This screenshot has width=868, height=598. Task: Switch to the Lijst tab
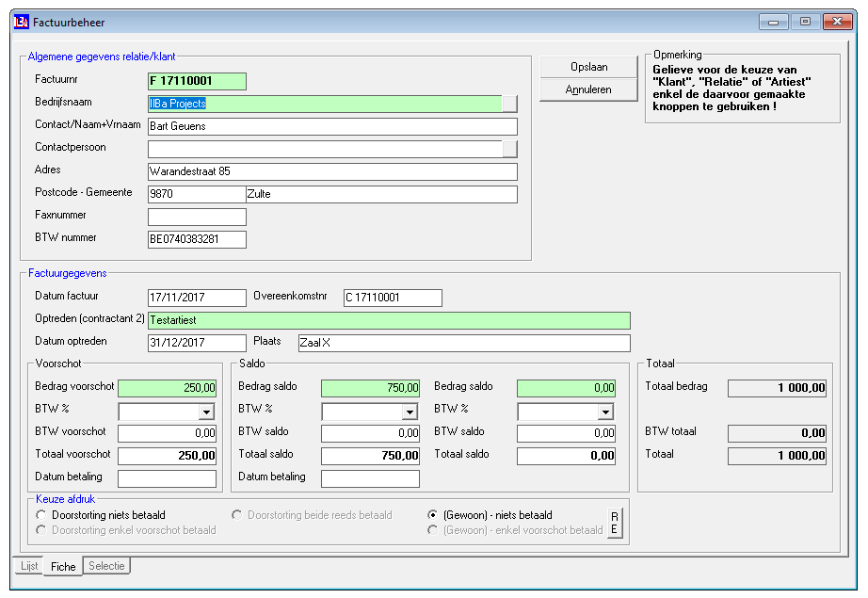[x=29, y=566]
